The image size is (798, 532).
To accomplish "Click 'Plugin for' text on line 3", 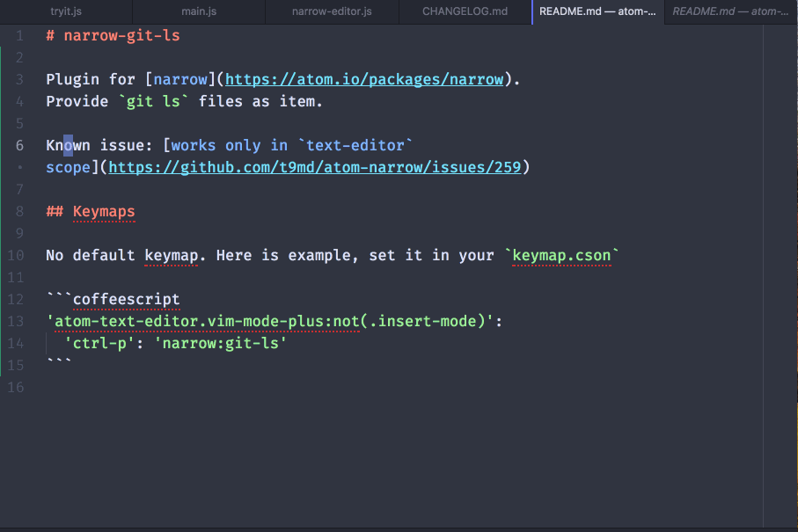I will pyautogui.click(x=91, y=79).
